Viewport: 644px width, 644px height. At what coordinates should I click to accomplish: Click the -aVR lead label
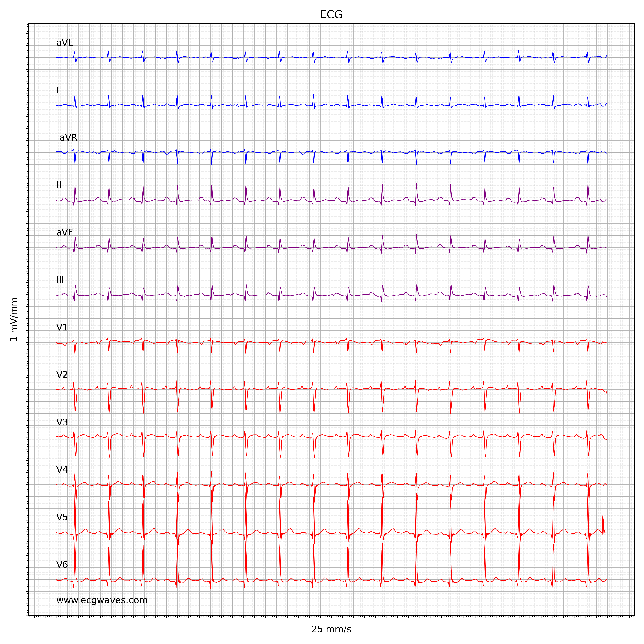(x=67, y=138)
